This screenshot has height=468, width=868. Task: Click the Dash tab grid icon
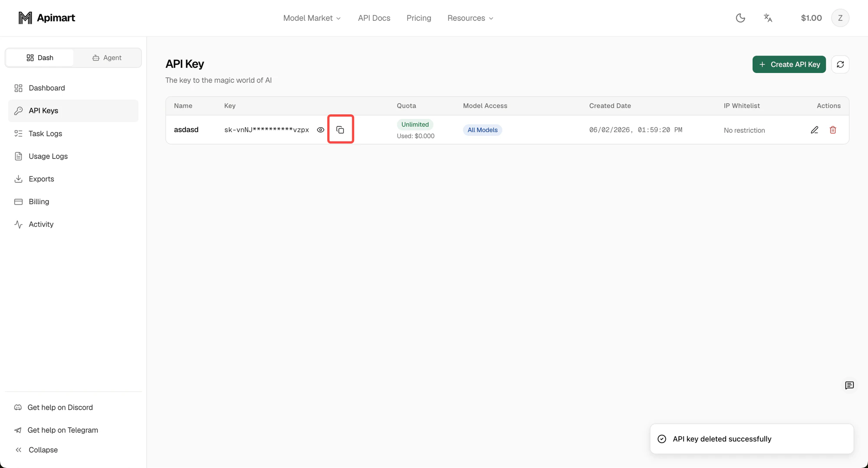point(30,58)
